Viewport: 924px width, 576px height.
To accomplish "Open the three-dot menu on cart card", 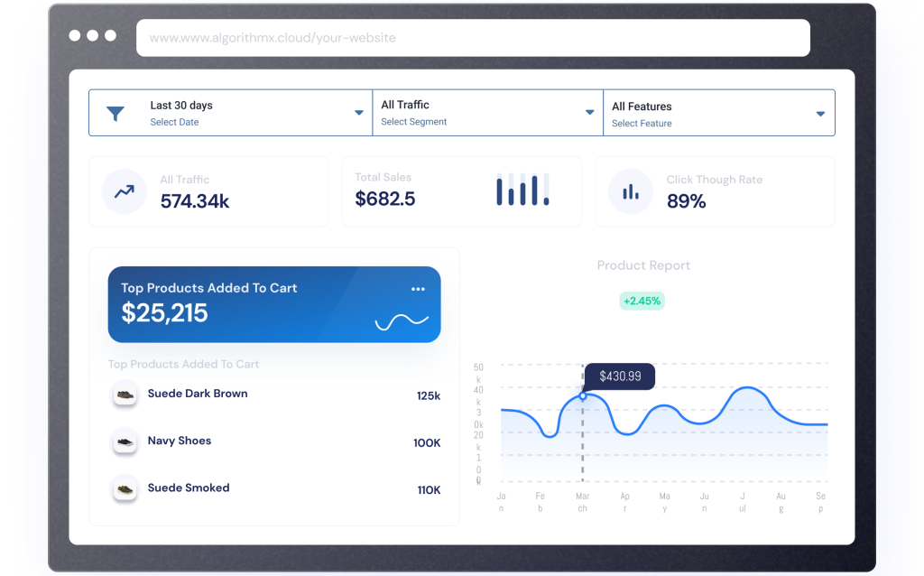I will (x=418, y=289).
